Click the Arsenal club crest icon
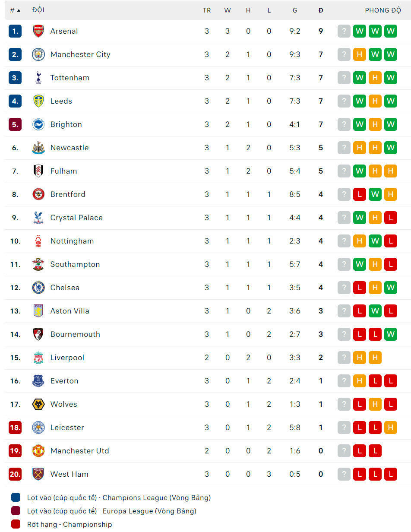 [x=38, y=31]
